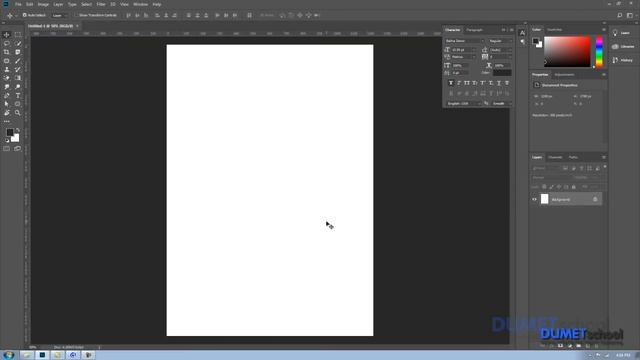Open Windows Start button
Viewport: 640px width, 360px height.
9,355
